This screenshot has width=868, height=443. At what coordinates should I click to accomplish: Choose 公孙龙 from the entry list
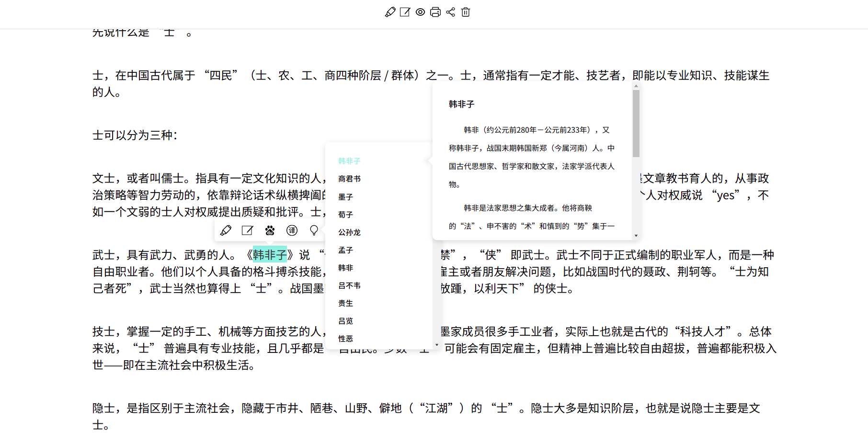[349, 232]
